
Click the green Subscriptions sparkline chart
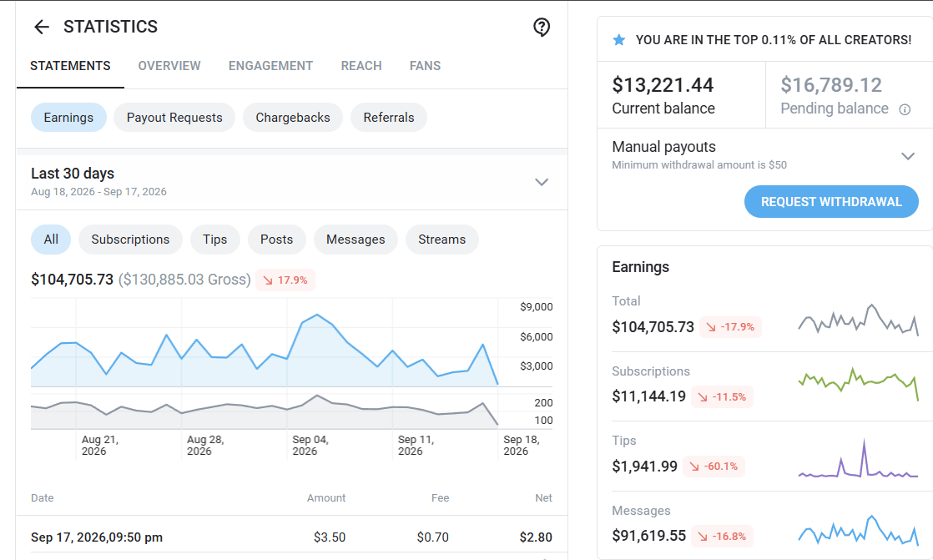[x=858, y=384]
